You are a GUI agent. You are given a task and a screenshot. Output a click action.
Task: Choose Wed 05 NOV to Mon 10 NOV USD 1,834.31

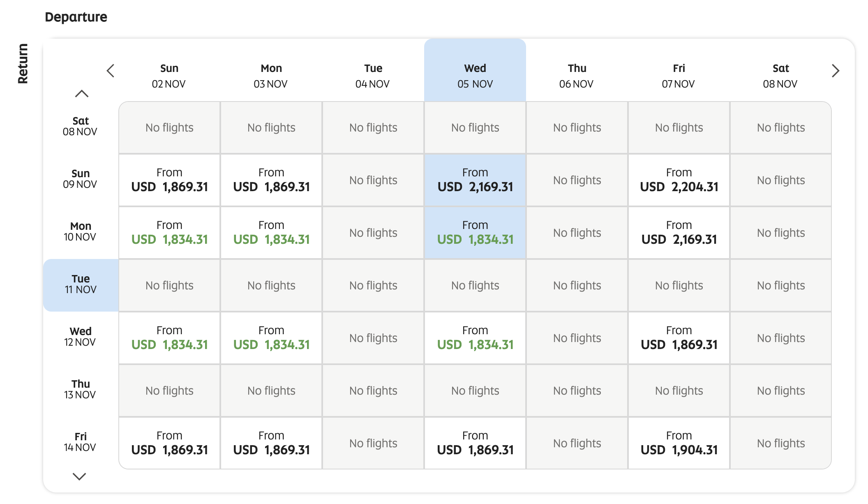pyautogui.click(x=475, y=233)
